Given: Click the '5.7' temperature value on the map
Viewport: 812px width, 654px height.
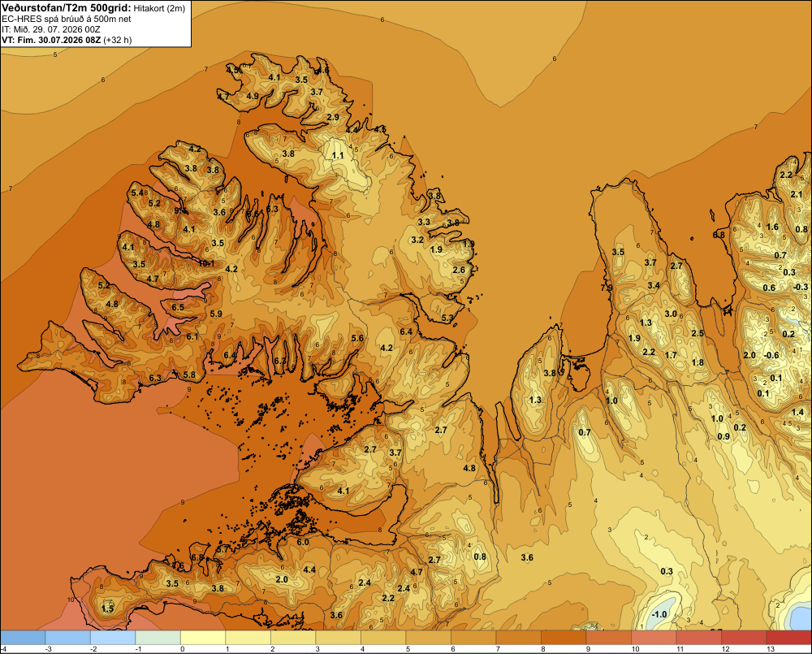Looking at the screenshot, I should [222, 549].
